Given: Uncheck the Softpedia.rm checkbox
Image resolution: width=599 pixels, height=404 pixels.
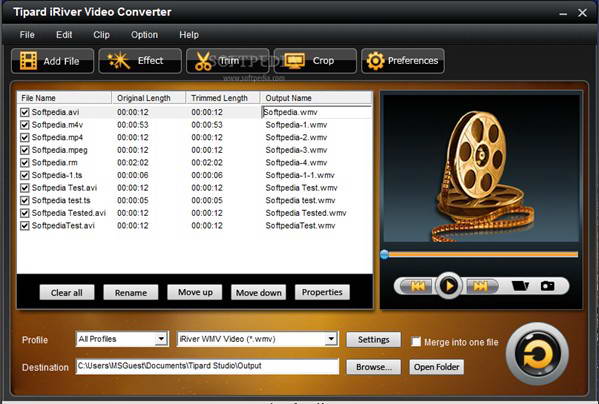Looking at the screenshot, I should tap(25, 163).
